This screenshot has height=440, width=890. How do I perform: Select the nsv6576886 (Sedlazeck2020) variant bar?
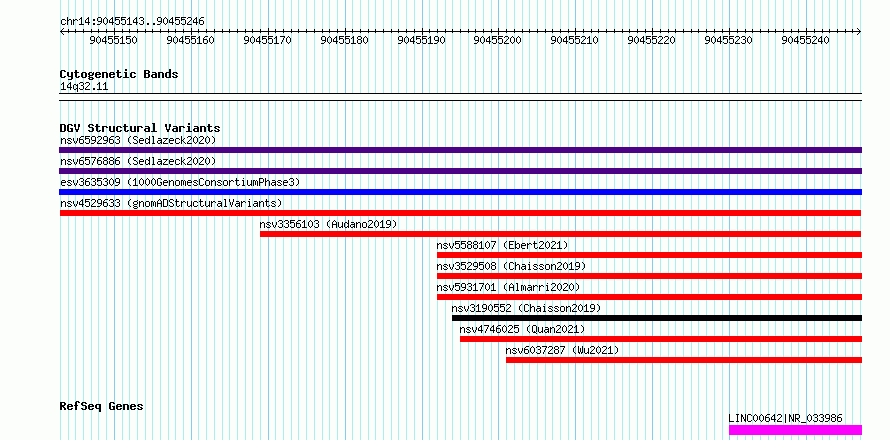460,171
